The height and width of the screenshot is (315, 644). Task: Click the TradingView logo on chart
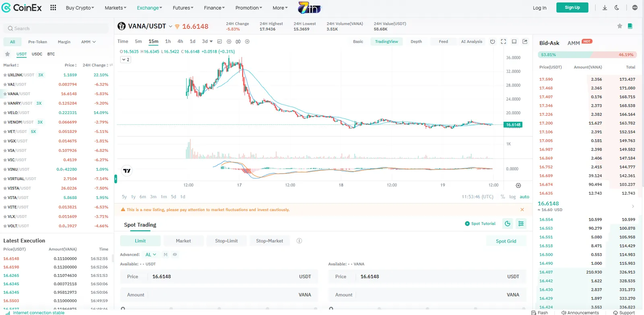pos(127,171)
